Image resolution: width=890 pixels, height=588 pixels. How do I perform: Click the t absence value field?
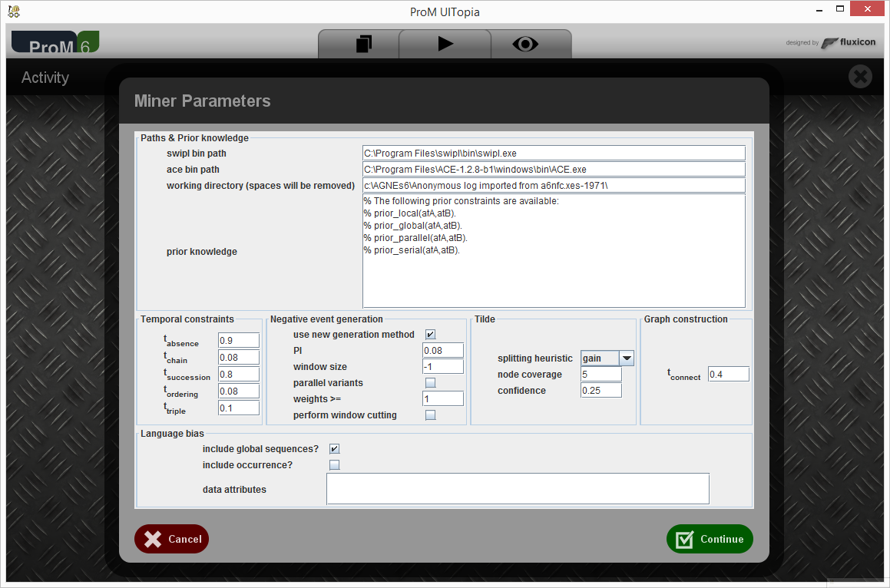click(x=238, y=341)
